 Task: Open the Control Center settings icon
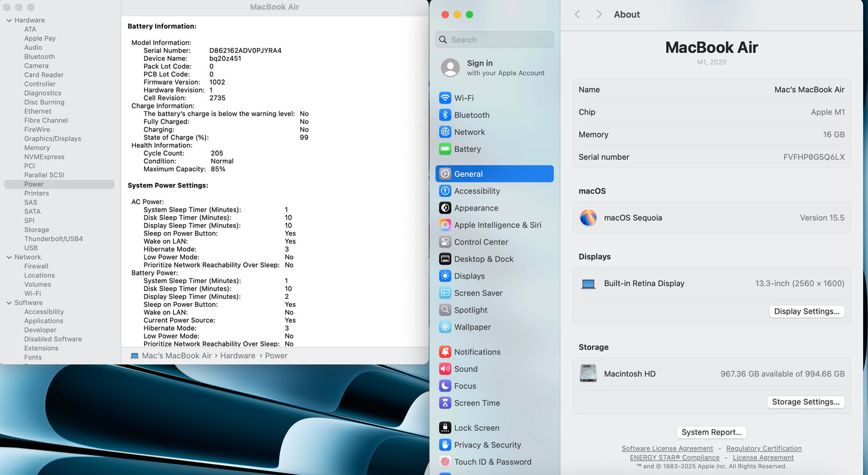pos(445,242)
